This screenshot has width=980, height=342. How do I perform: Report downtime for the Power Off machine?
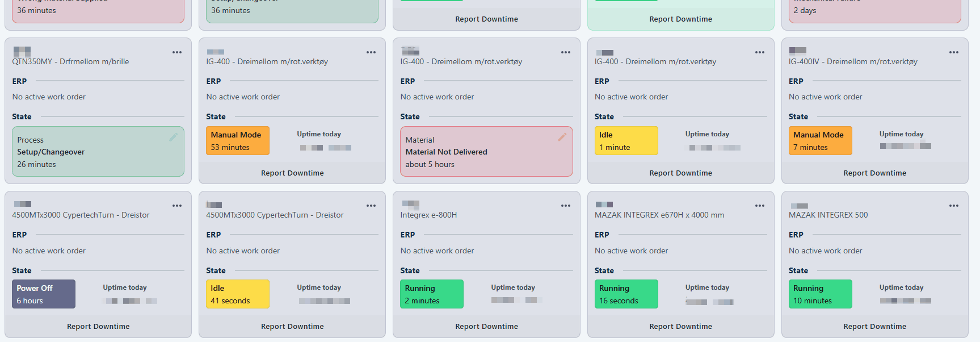tap(98, 326)
